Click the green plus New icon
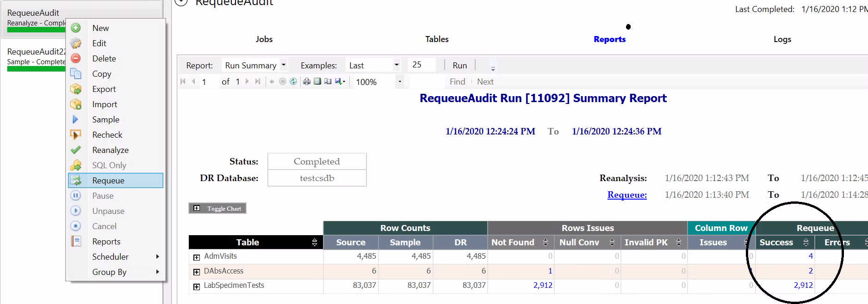The width and height of the screenshot is (868, 304). pyautogui.click(x=76, y=28)
